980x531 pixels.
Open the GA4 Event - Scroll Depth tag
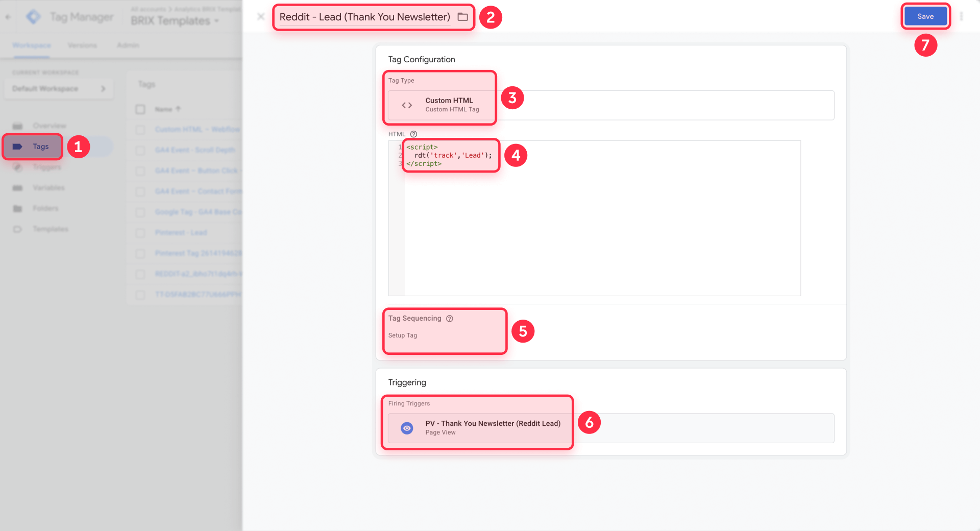195,150
